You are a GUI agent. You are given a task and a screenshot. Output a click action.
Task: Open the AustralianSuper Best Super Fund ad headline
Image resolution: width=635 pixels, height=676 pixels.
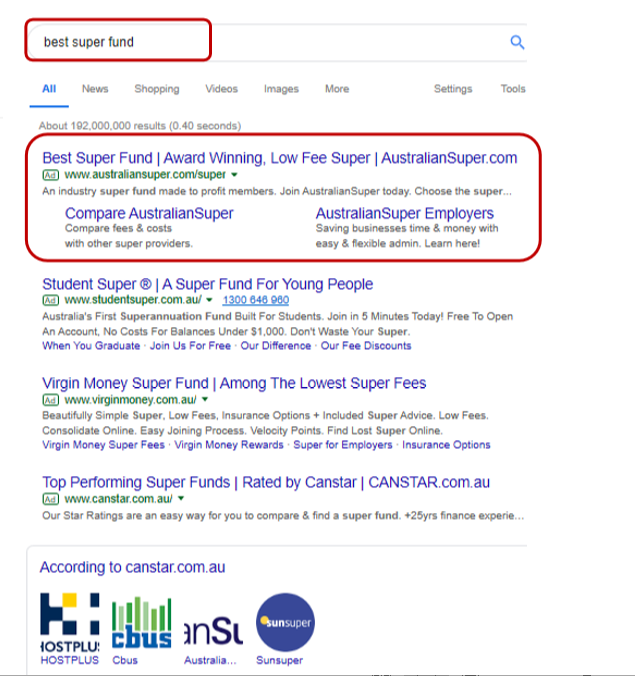coord(279,158)
